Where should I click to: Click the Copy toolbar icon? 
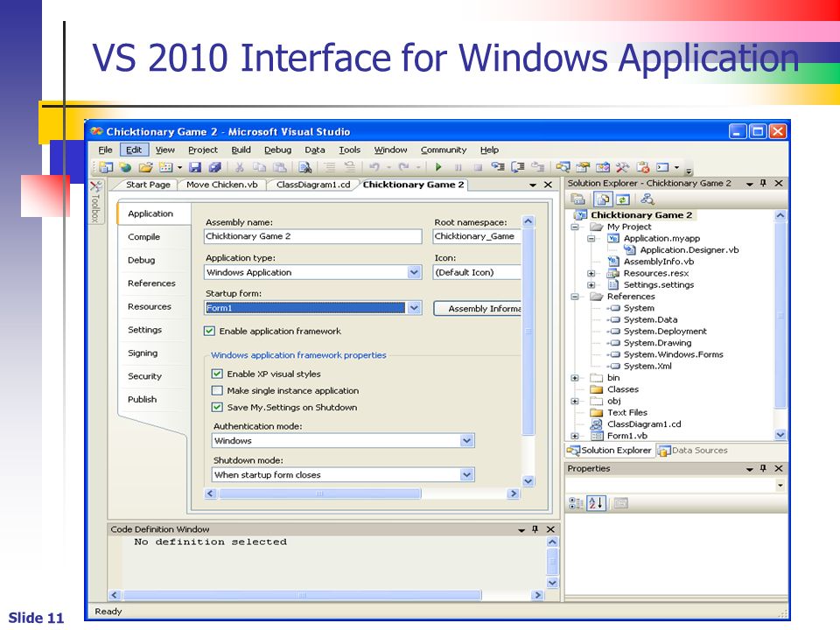click(x=259, y=167)
